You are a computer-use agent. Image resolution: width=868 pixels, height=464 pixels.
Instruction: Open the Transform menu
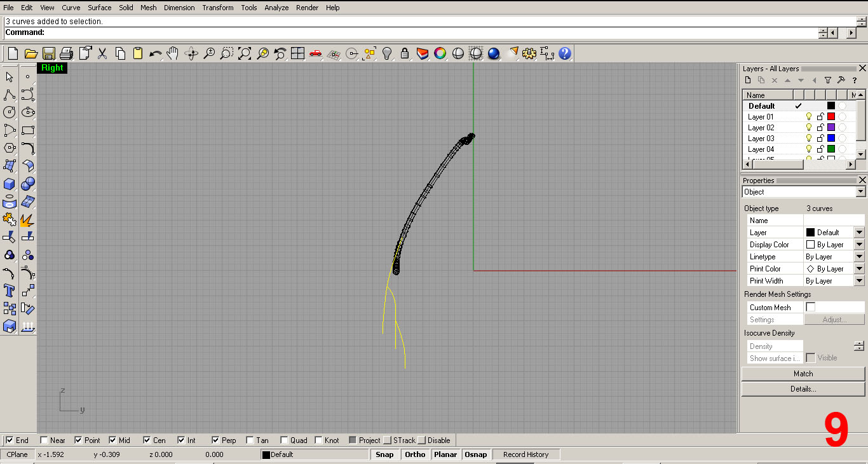(218, 8)
